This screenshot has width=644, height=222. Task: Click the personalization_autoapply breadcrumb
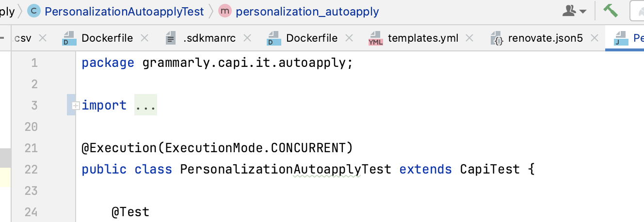[307, 11]
